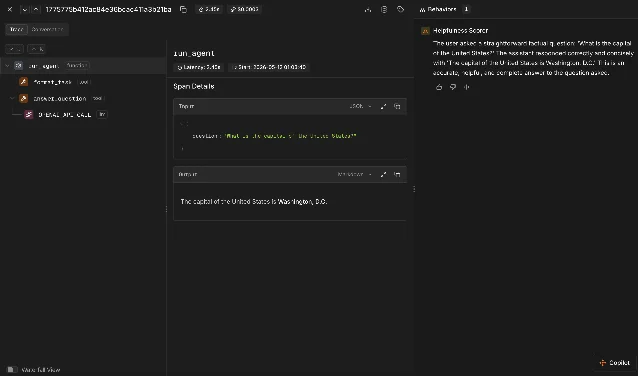The width and height of the screenshot is (638, 376).
Task: Toggle the full view switch
Action: [11, 369]
